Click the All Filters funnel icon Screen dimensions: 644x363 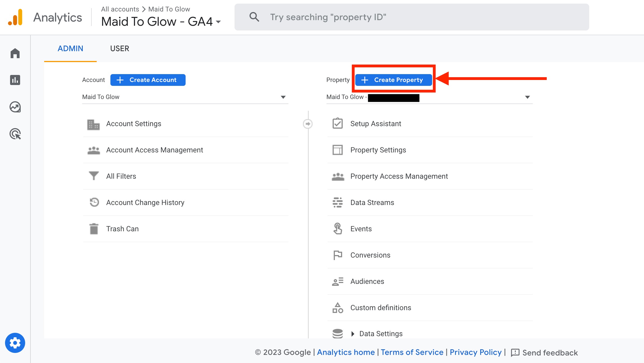[x=94, y=176]
